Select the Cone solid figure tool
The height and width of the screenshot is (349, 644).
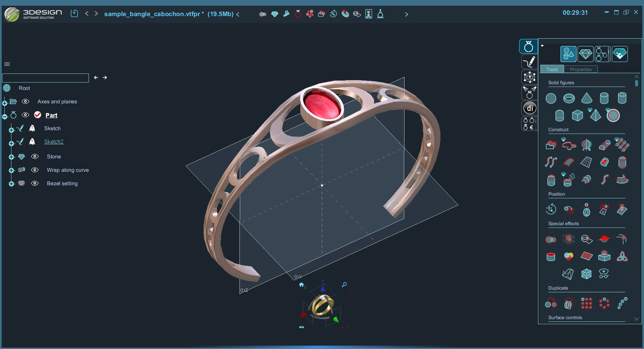click(587, 98)
